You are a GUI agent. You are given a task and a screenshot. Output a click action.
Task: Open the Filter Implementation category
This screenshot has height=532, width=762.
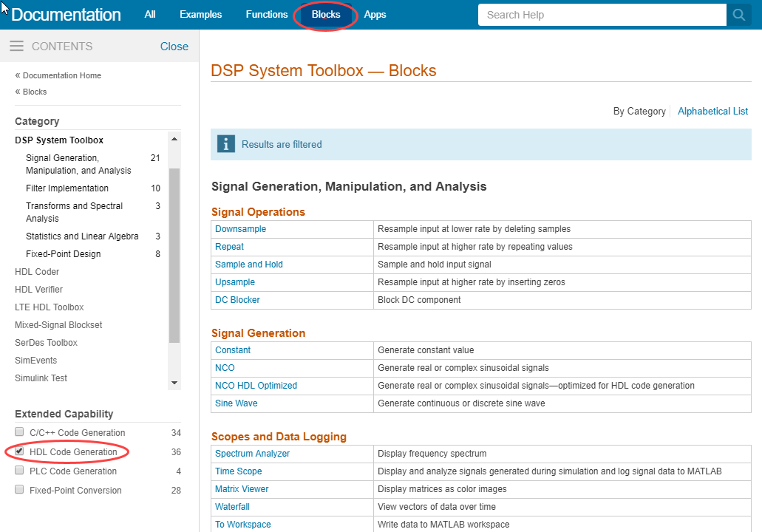[67, 188]
